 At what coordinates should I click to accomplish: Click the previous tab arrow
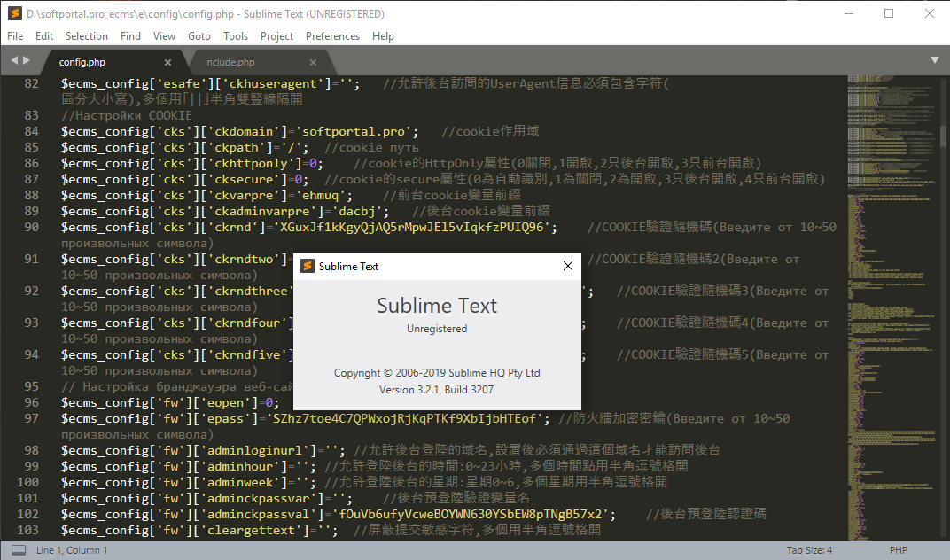tap(14, 60)
